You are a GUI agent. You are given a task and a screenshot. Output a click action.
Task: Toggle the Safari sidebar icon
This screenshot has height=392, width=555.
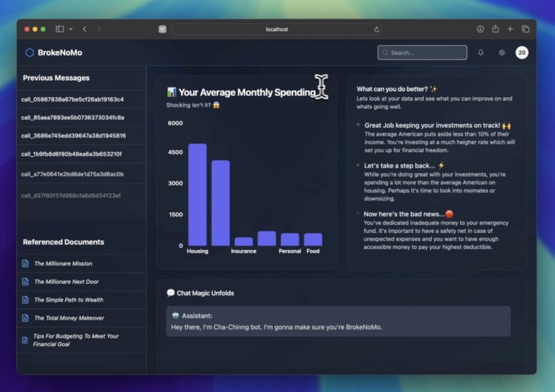click(60, 29)
